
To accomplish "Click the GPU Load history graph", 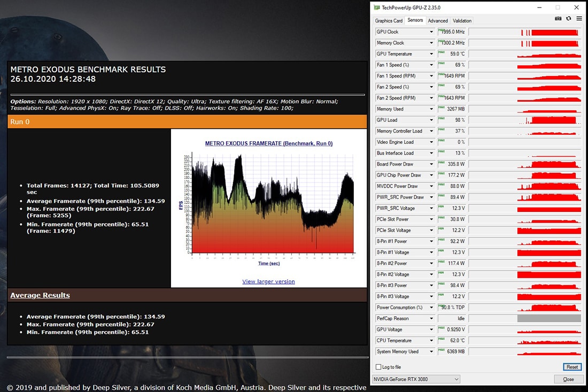I will (x=525, y=120).
